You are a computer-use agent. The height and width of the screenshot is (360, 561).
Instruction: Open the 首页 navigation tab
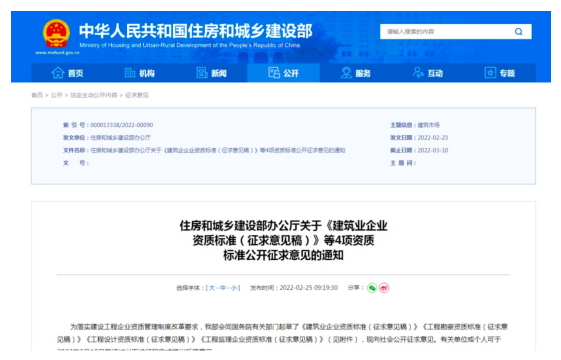[67, 73]
